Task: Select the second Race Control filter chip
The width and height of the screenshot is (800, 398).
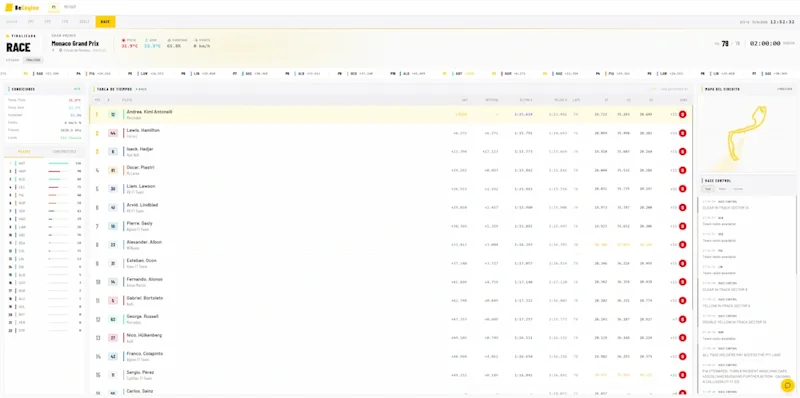Action: (x=722, y=189)
